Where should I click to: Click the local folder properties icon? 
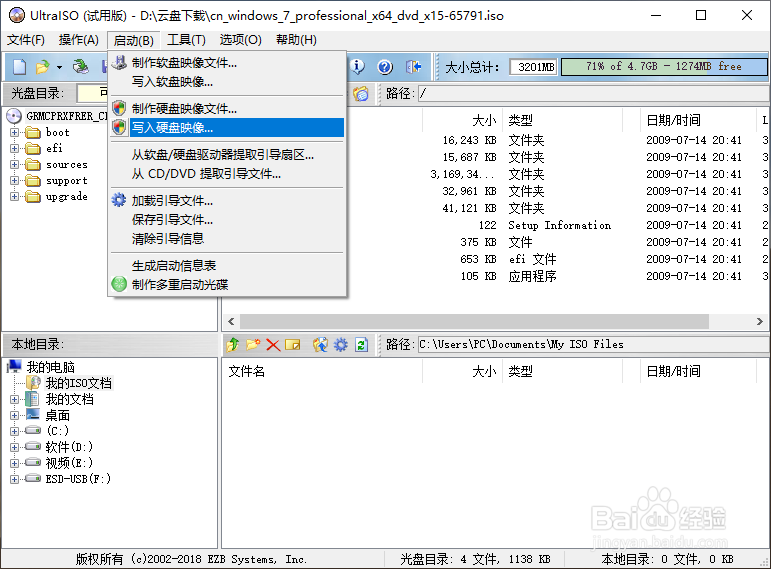tap(293, 345)
